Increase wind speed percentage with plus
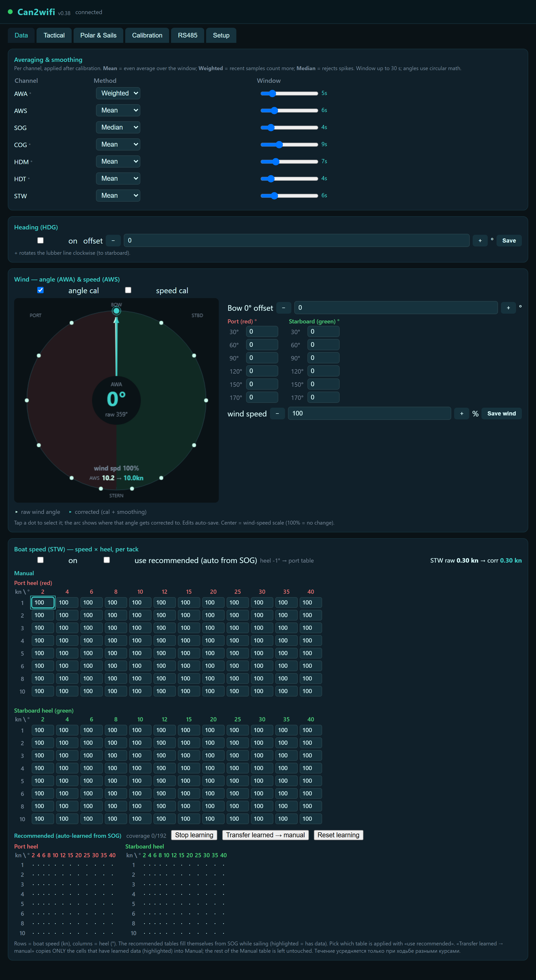The height and width of the screenshot is (980, 536). tap(462, 414)
